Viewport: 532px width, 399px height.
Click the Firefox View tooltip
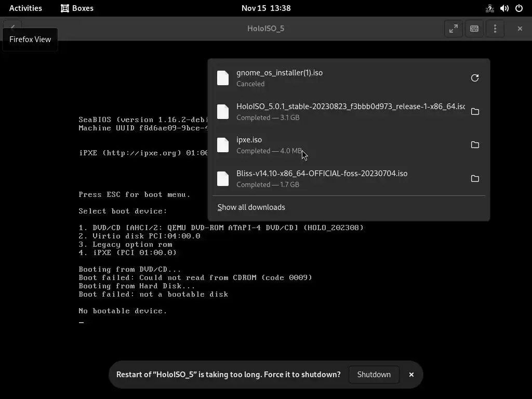(x=30, y=39)
